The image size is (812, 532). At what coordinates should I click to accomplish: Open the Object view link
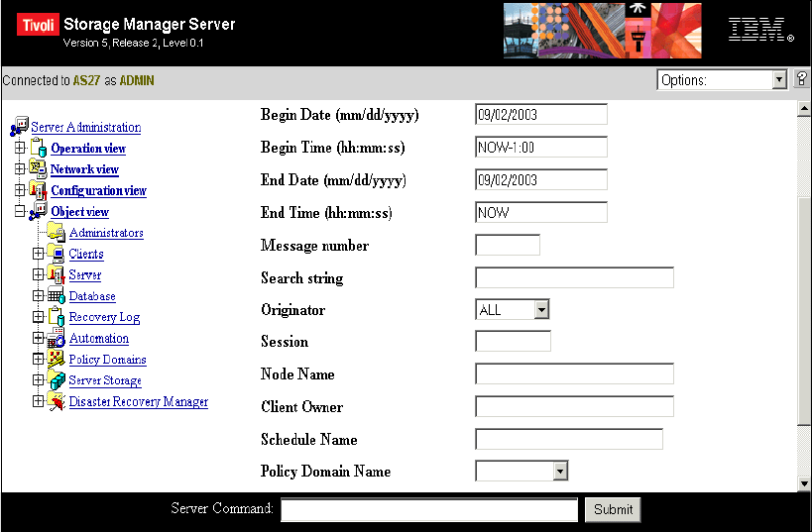79,212
